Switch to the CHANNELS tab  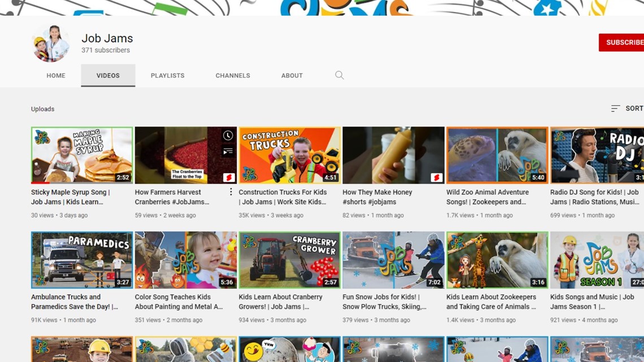(233, 75)
